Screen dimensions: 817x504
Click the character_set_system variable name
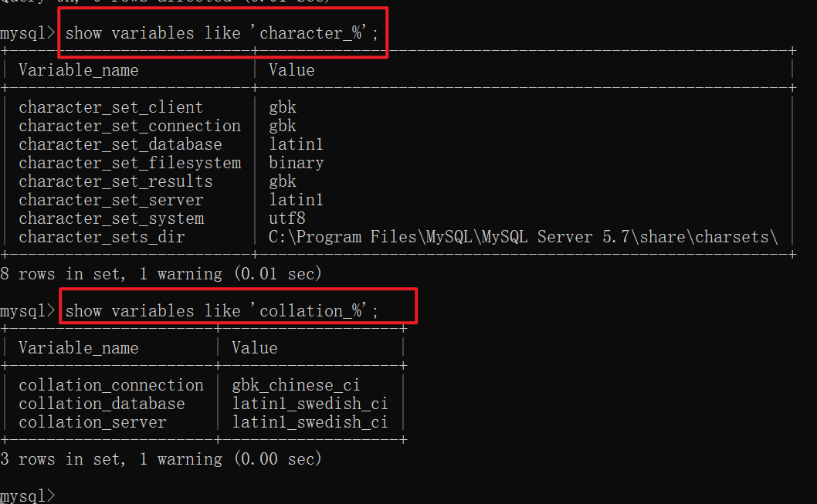pyautogui.click(x=110, y=218)
